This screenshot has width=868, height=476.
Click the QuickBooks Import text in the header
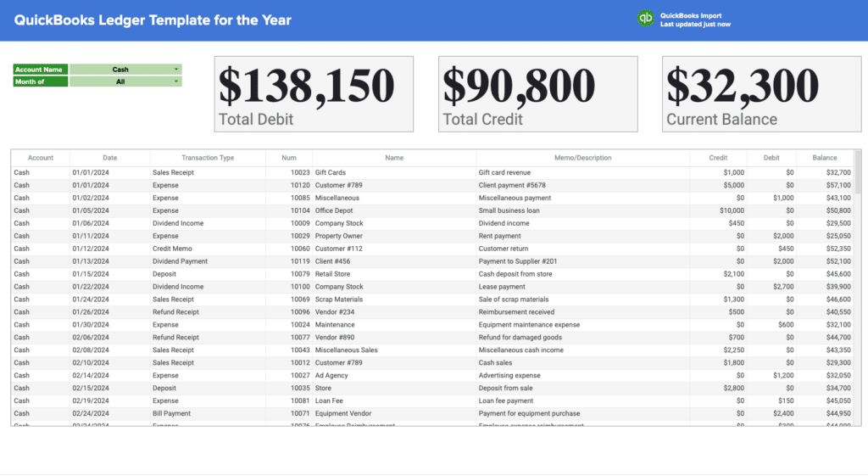tap(690, 15)
